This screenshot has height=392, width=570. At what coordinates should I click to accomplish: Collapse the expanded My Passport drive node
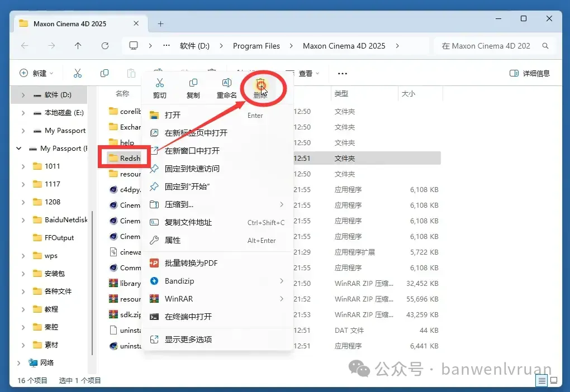coord(19,148)
